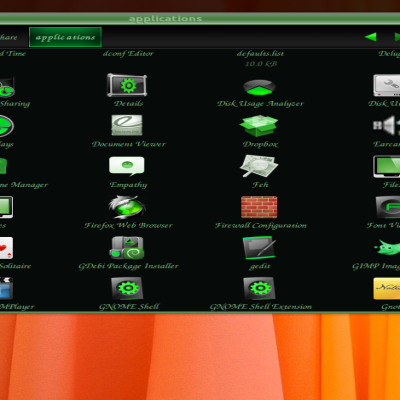Viewport: 400px width, 400px height.
Task: Click the GNOME Shell Extension label
Action: pos(261,307)
